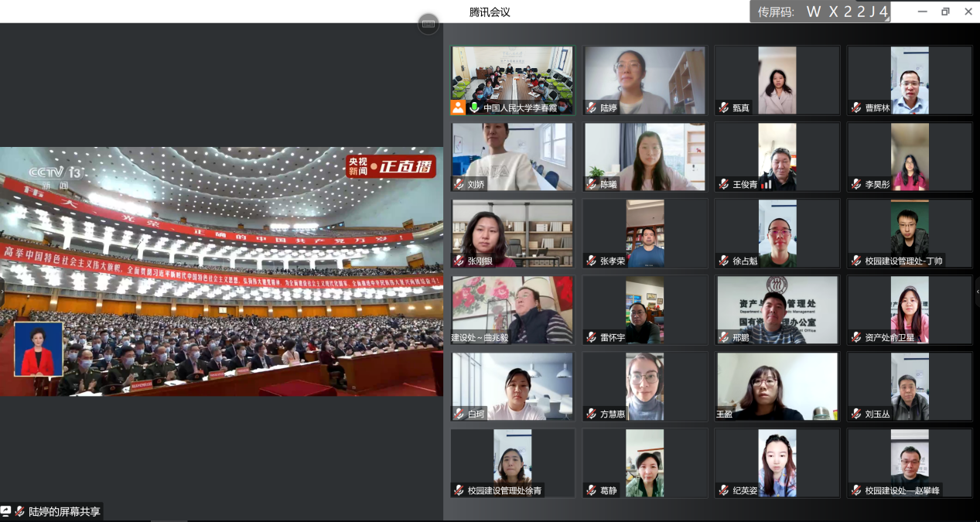Viewport: 980px width, 522px height.
Task: Click the sign-language interpreter inset in the broadcast
Action: click(38, 350)
